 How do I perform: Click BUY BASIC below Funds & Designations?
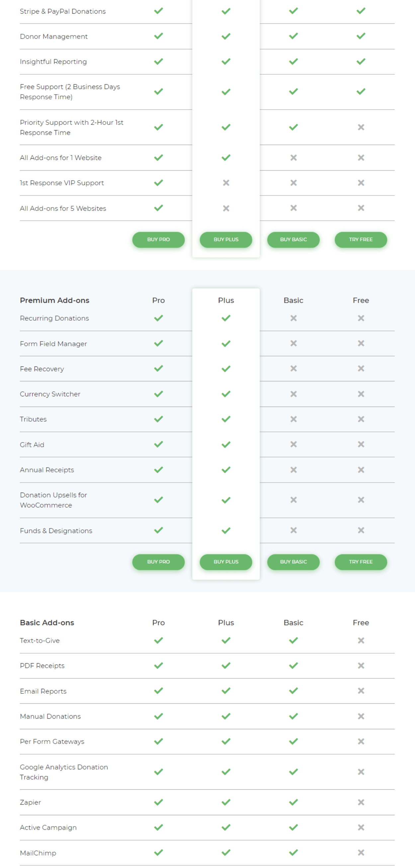[293, 562]
